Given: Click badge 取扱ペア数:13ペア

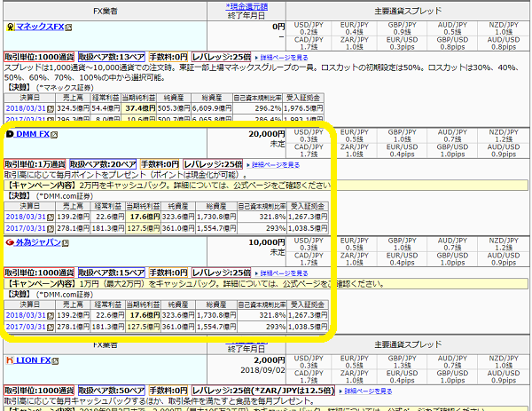Looking at the screenshot, I should point(112,57).
